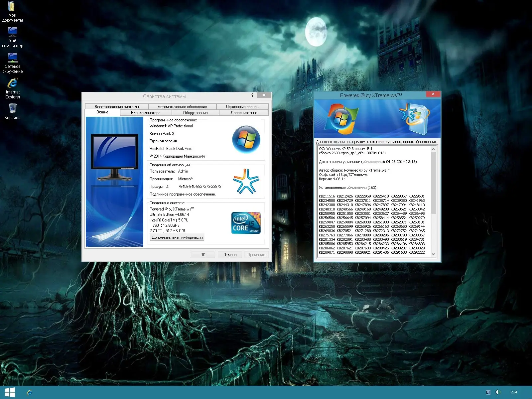This screenshot has height=399, width=532.
Task: Open the Восстановление системы tab
Action: pyautogui.click(x=117, y=107)
